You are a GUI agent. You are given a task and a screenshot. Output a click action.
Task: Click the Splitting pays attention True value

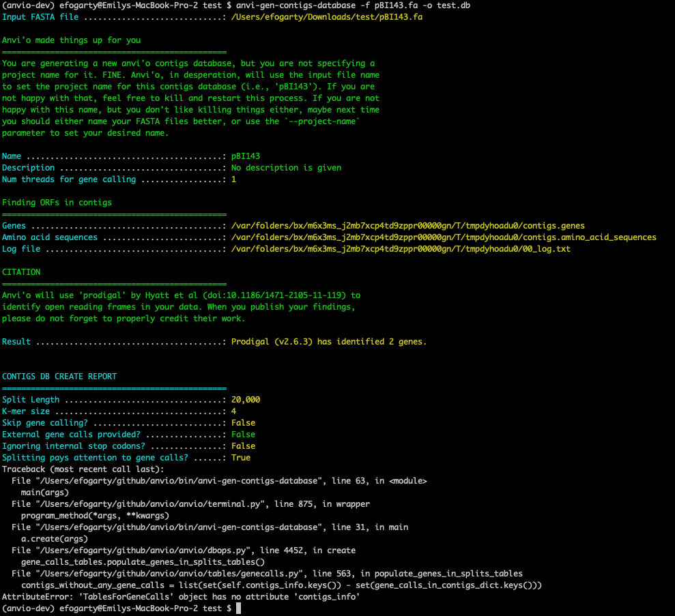click(240, 457)
